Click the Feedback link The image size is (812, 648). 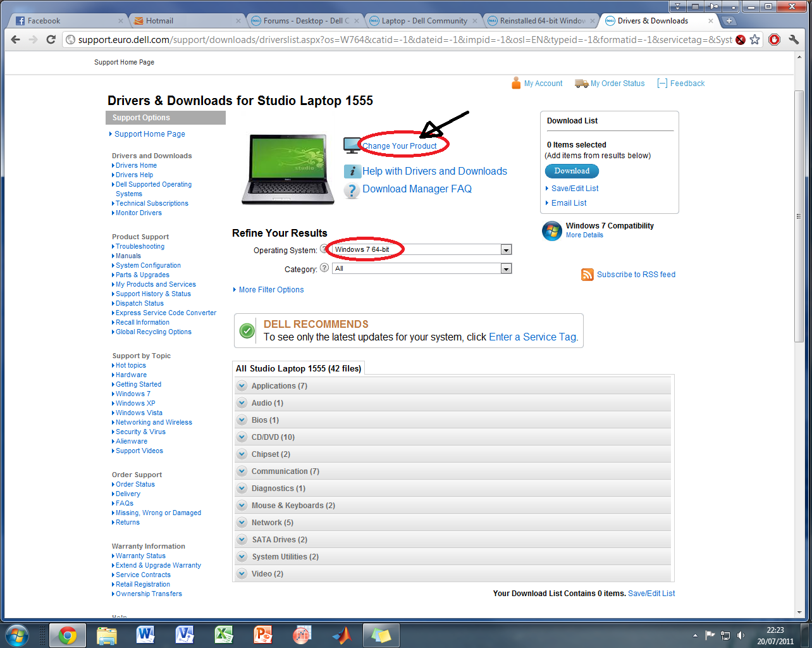tap(687, 84)
